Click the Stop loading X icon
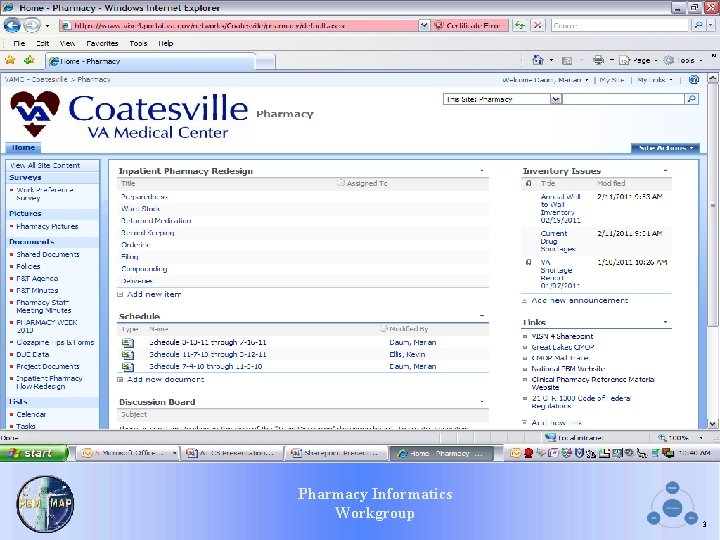 coord(538,25)
